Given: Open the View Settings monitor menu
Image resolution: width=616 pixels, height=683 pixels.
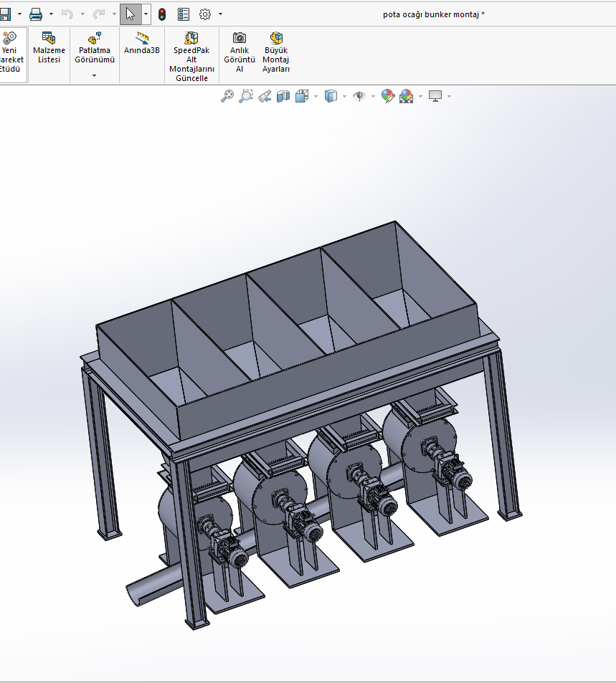Looking at the screenshot, I should 435,96.
